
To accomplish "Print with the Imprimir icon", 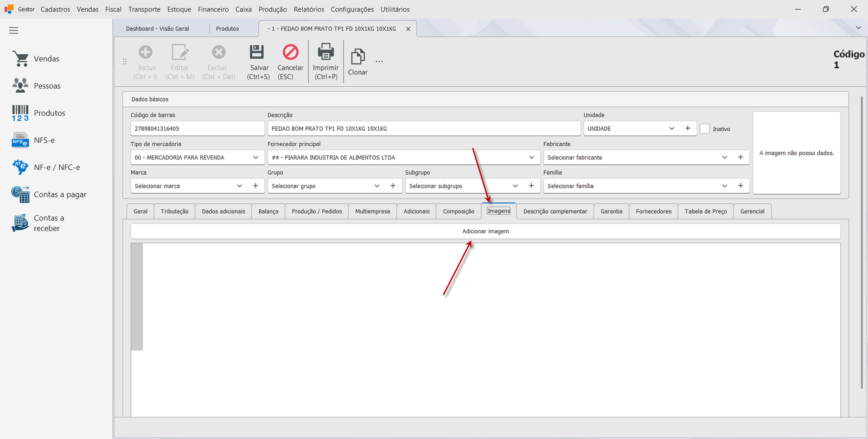I will point(325,52).
